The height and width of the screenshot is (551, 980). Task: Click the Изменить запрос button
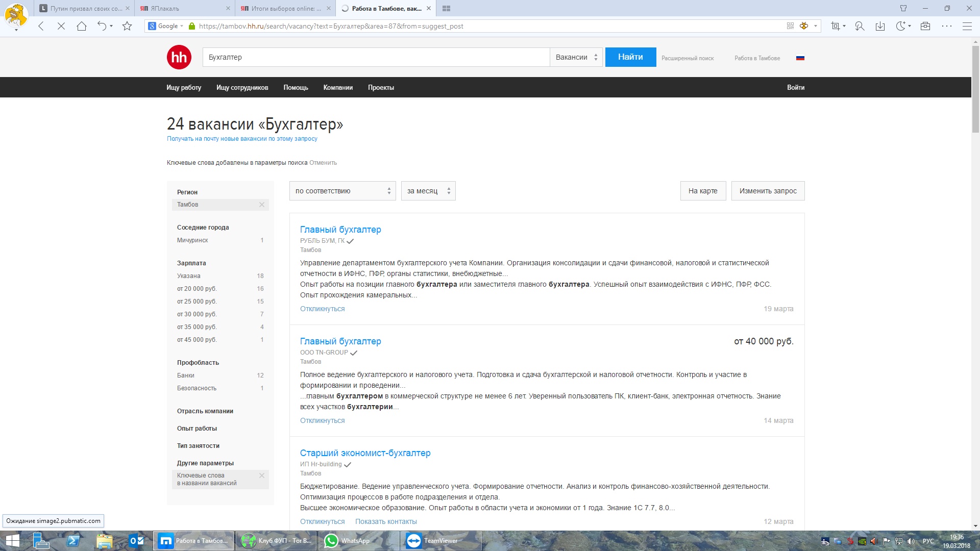(768, 191)
